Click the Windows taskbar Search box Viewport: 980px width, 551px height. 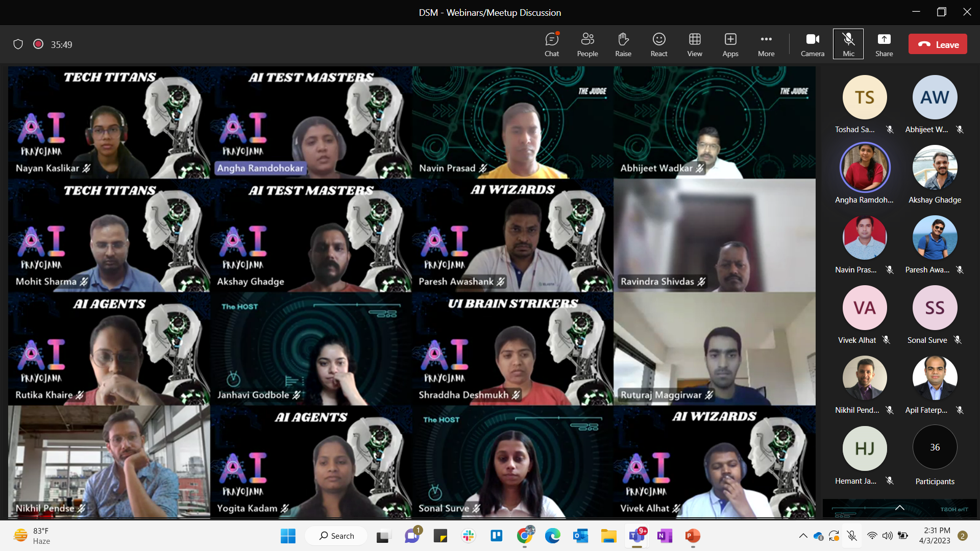[x=337, y=536]
